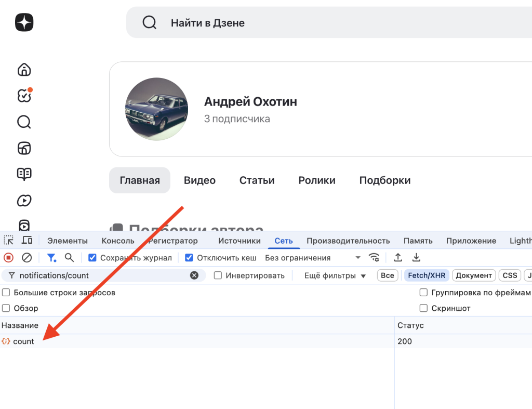Open subscriptions icon with orange dot
The image size is (532, 409).
pyautogui.click(x=24, y=96)
